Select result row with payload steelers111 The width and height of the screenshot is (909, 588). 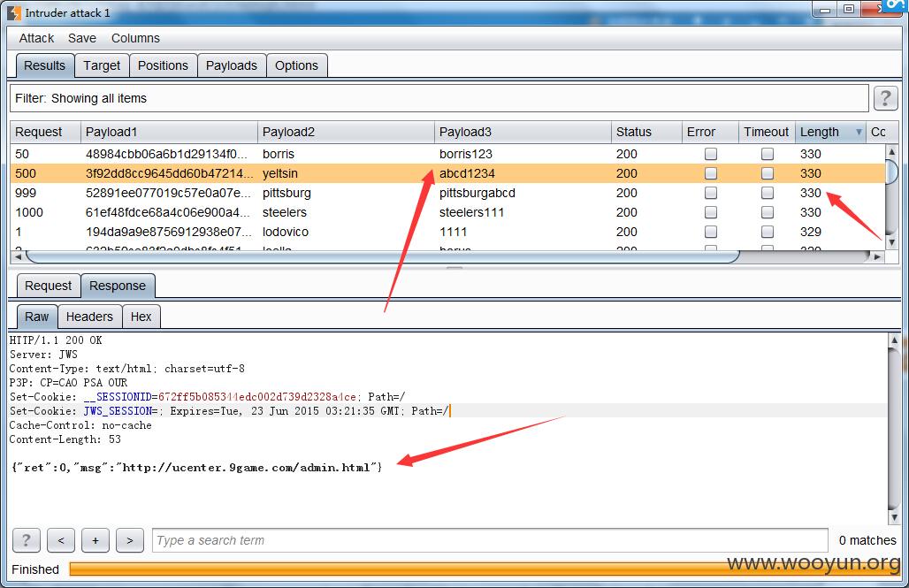click(x=447, y=212)
